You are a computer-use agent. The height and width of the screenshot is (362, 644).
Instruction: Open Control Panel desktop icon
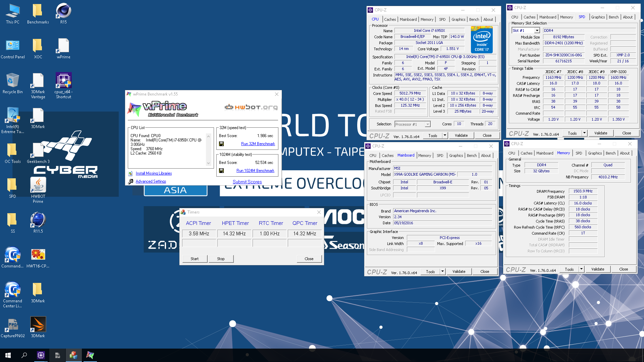coord(13,49)
